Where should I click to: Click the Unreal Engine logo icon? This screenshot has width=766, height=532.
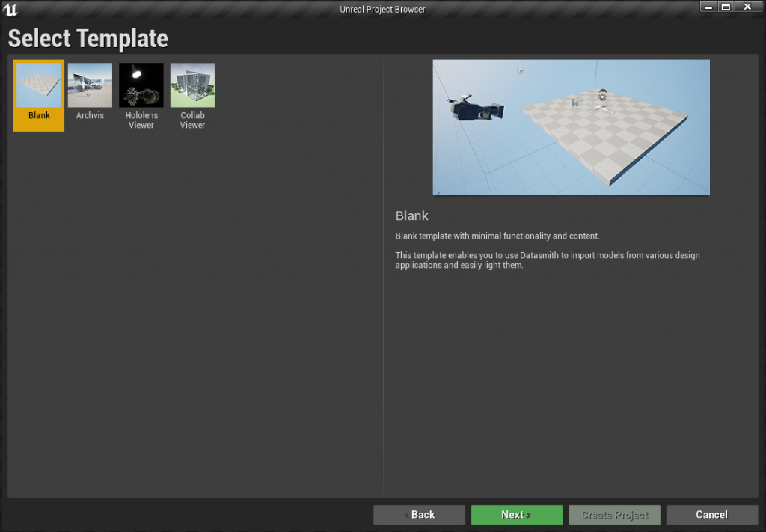point(10,9)
